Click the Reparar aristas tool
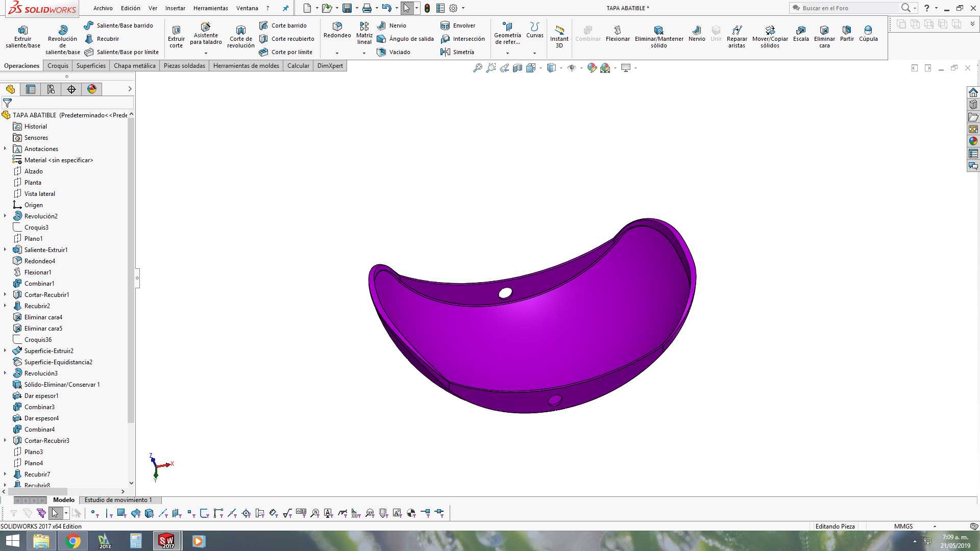This screenshot has height=551, width=980. (737, 37)
